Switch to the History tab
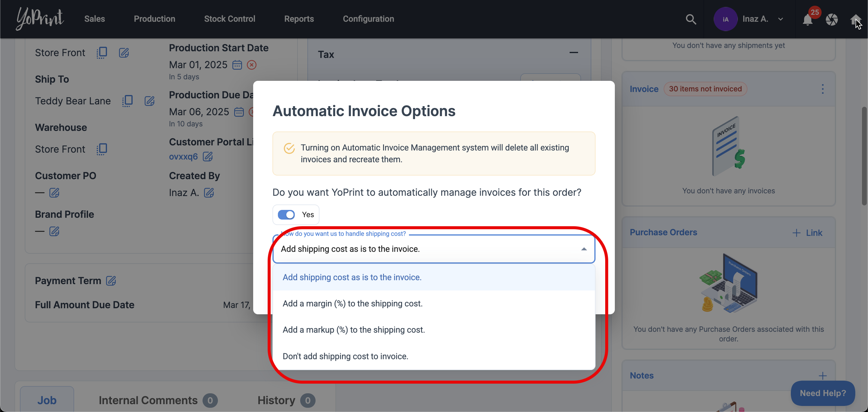Image resolution: width=868 pixels, height=412 pixels. [x=286, y=400]
